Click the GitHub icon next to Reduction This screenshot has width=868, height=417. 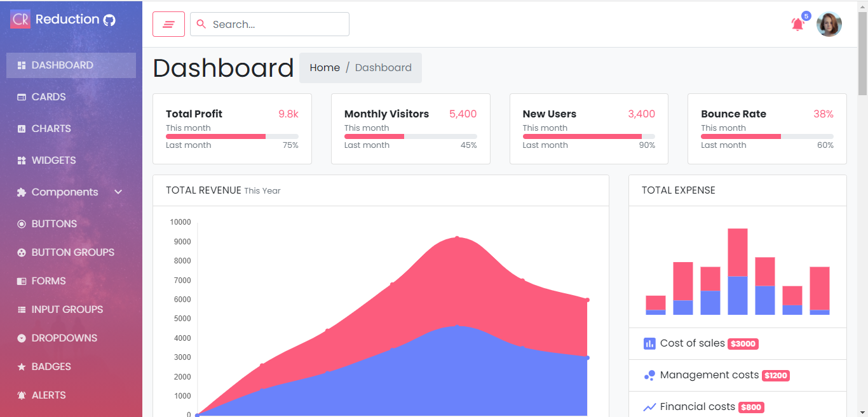(111, 19)
